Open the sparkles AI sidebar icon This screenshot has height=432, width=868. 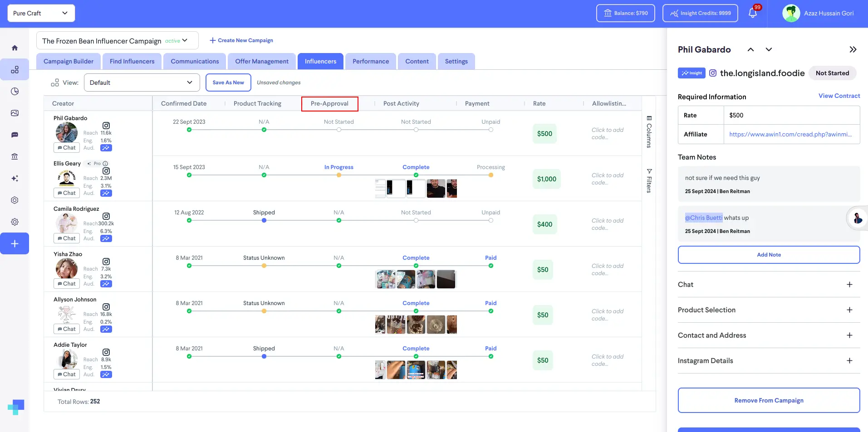pyautogui.click(x=15, y=178)
